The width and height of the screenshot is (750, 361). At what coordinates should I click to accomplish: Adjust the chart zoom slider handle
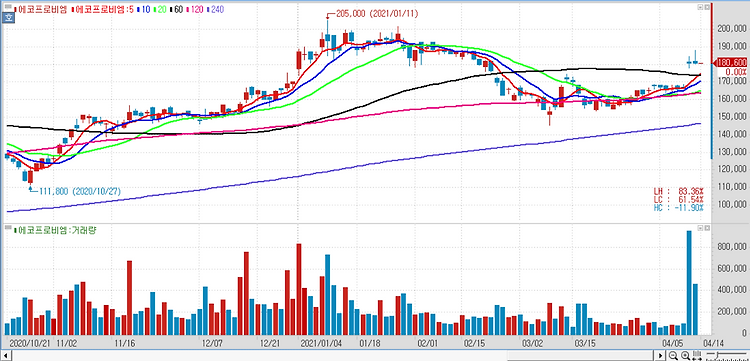[x=717, y=355]
